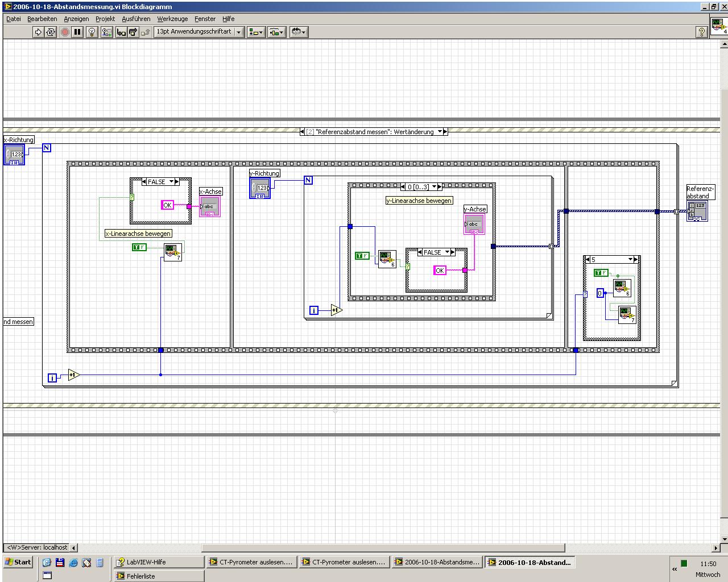Open the event case selector dropdown
This screenshot has width=728, height=582.
tap(439, 132)
